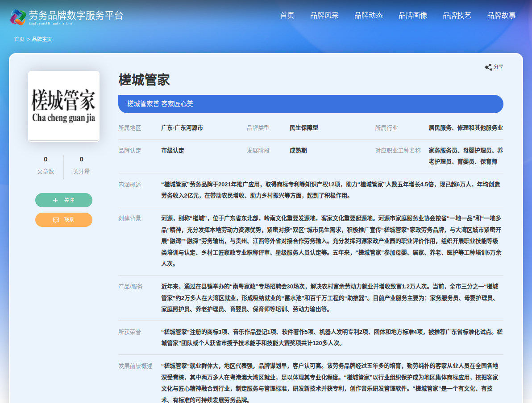Click the chat icon on the 联系 button
Screen dimensions: 532x403
tap(56, 220)
